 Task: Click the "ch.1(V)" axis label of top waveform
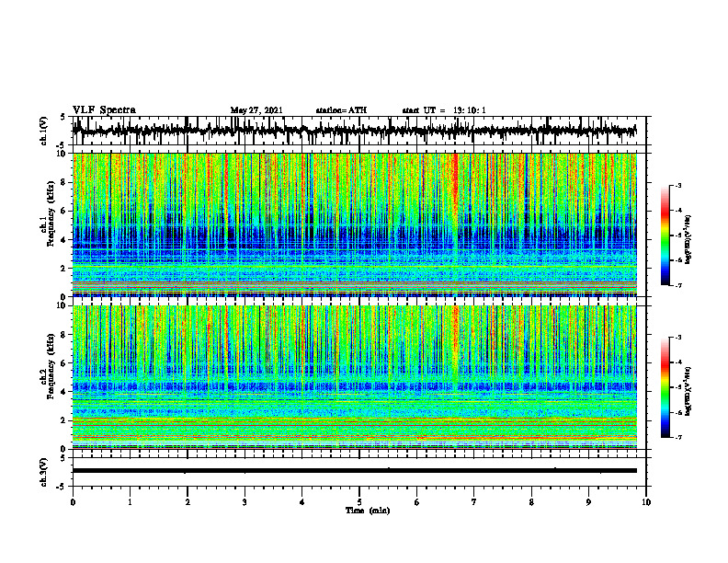coord(44,131)
